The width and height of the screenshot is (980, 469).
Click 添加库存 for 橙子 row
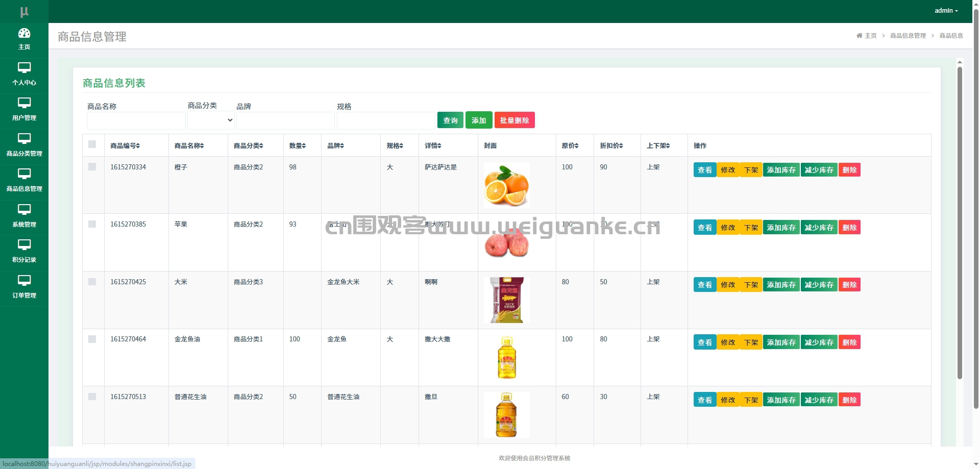click(x=781, y=170)
